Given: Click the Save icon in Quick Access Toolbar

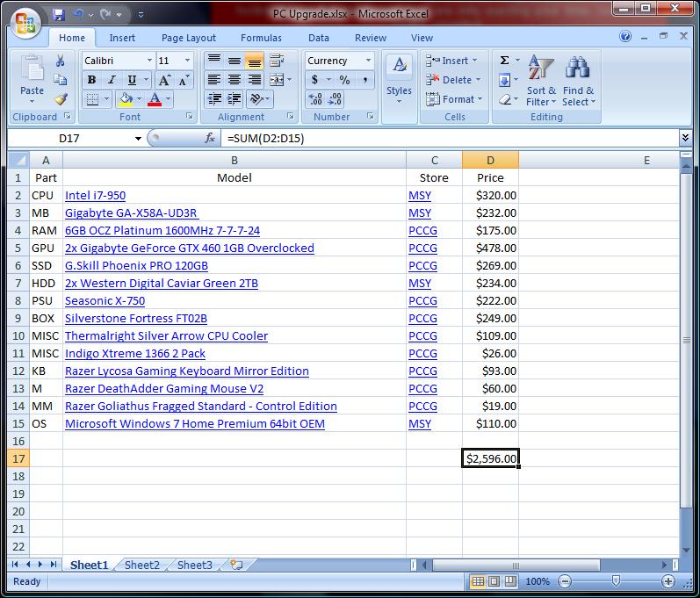Looking at the screenshot, I should [x=59, y=15].
